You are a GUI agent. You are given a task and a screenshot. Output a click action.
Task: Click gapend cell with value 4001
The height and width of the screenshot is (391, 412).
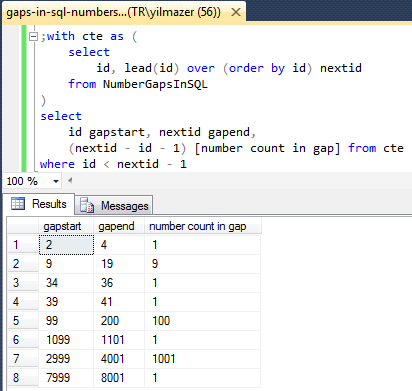point(119,359)
